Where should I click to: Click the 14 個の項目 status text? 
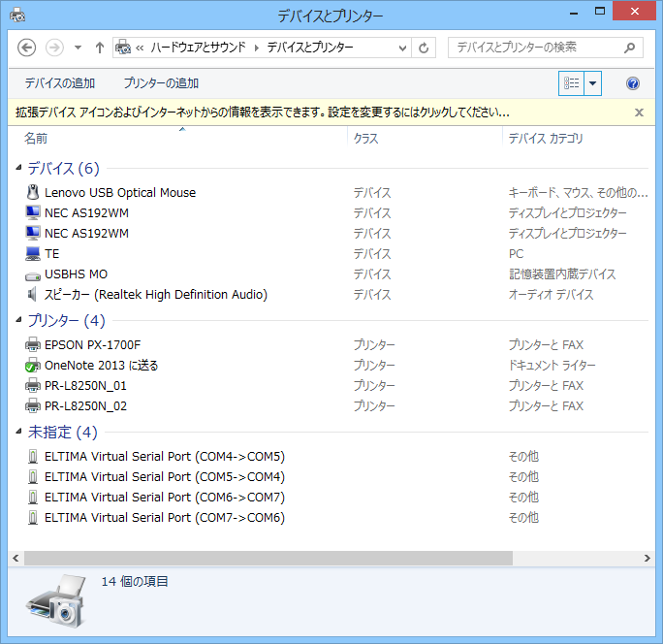(x=135, y=581)
